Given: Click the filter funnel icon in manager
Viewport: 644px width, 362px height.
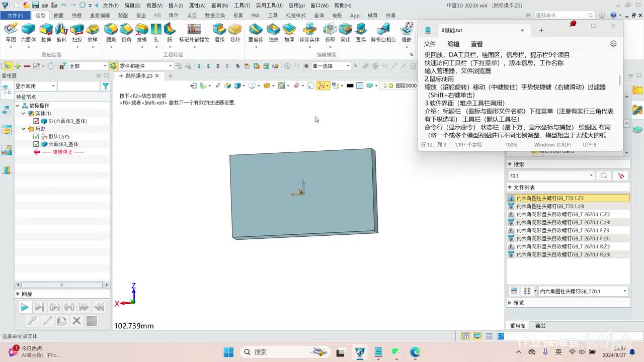Looking at the screenshot, I should pyautogui.click(x=105, y=86).
